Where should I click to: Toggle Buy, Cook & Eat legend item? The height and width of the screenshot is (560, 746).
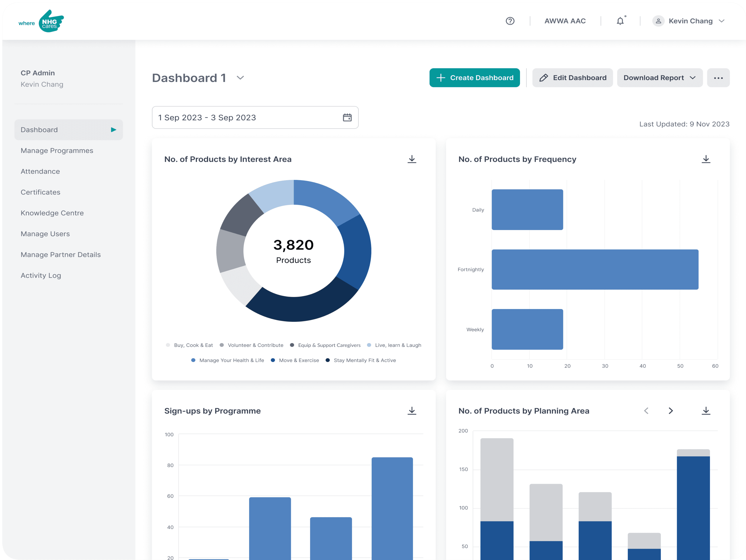click(190, 345)
